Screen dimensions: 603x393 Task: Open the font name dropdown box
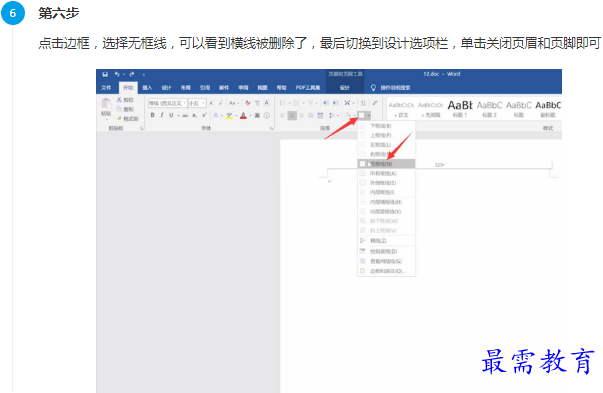click(x=168, y=103)
